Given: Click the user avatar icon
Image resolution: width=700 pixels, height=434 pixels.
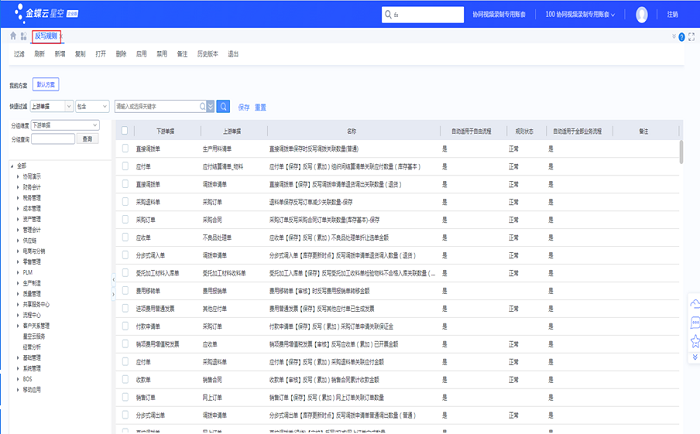Looking at the screenshot, I should (640, 14).
